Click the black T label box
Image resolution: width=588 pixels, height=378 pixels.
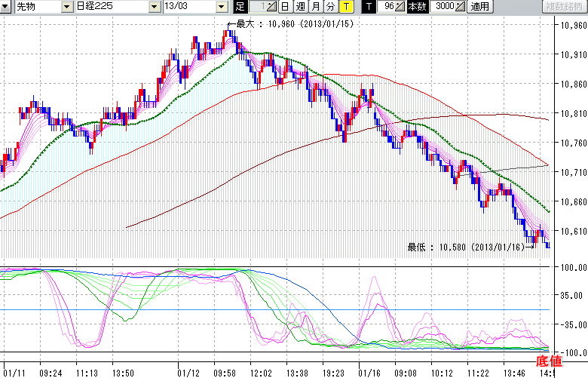point(369,7)
